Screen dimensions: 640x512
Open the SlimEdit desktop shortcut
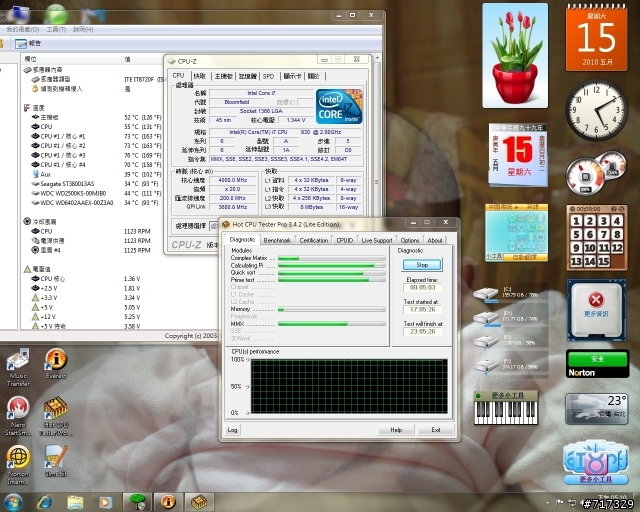coord(56,461)
